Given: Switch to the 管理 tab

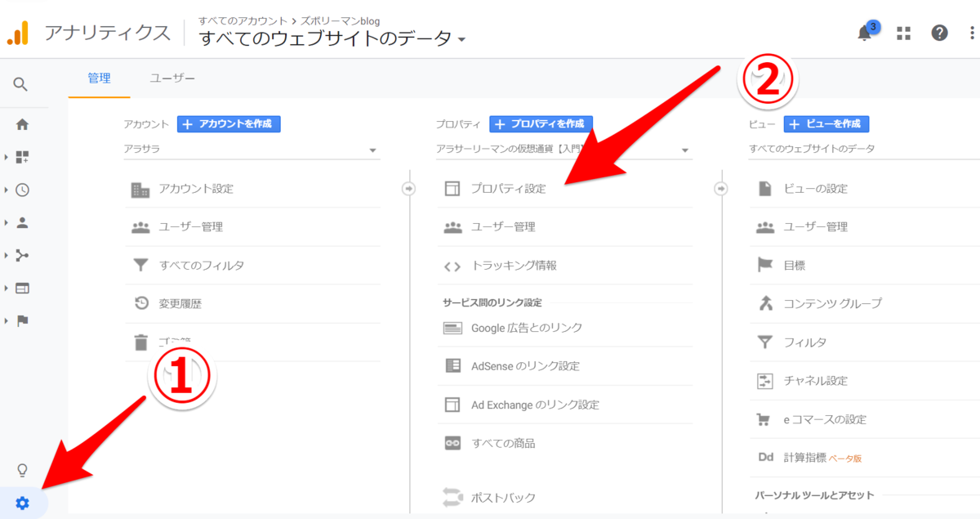Looking at the screenshot, I should tap(99, 78).
